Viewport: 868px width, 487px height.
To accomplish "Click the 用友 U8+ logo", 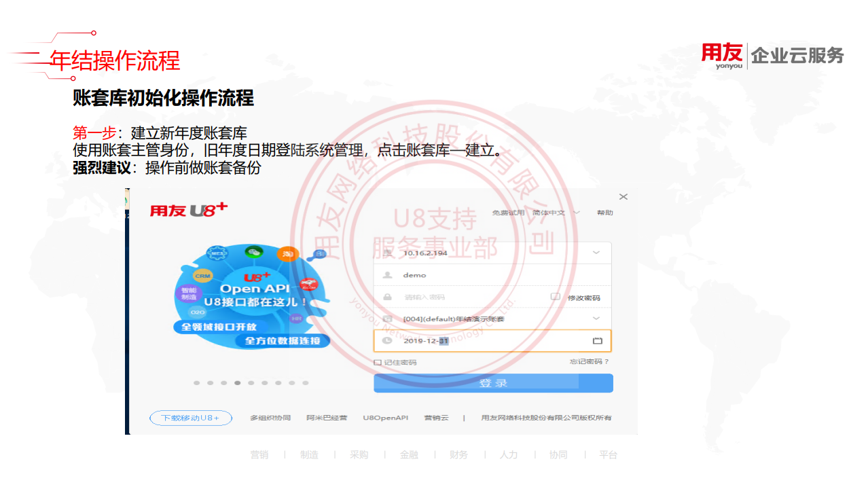I will click(189, 211).
